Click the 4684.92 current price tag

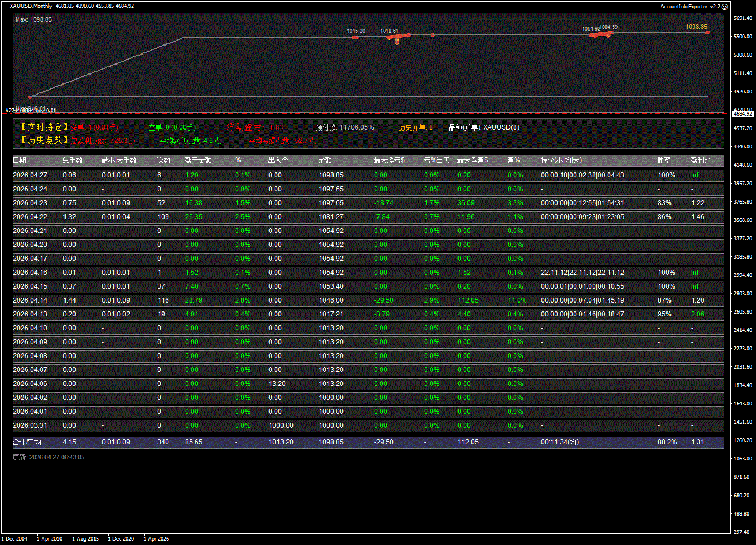[x=742, y=113]
